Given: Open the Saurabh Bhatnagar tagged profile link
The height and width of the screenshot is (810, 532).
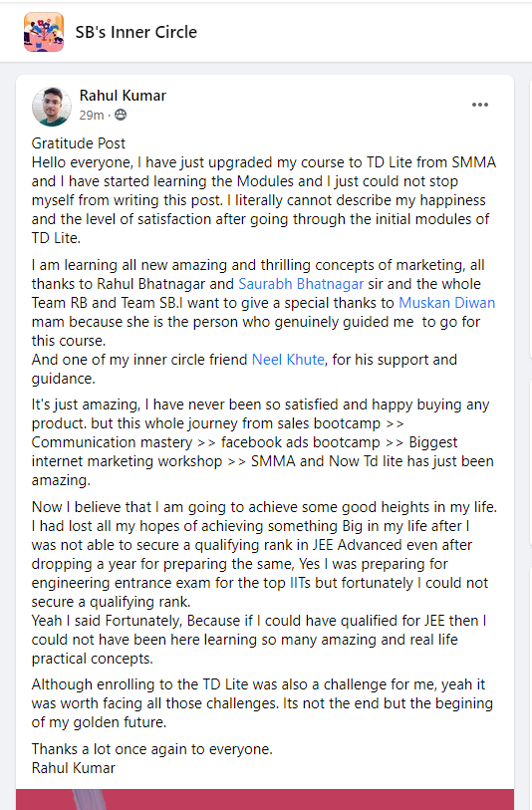Looking at the screenshot, I should point(301,284).
